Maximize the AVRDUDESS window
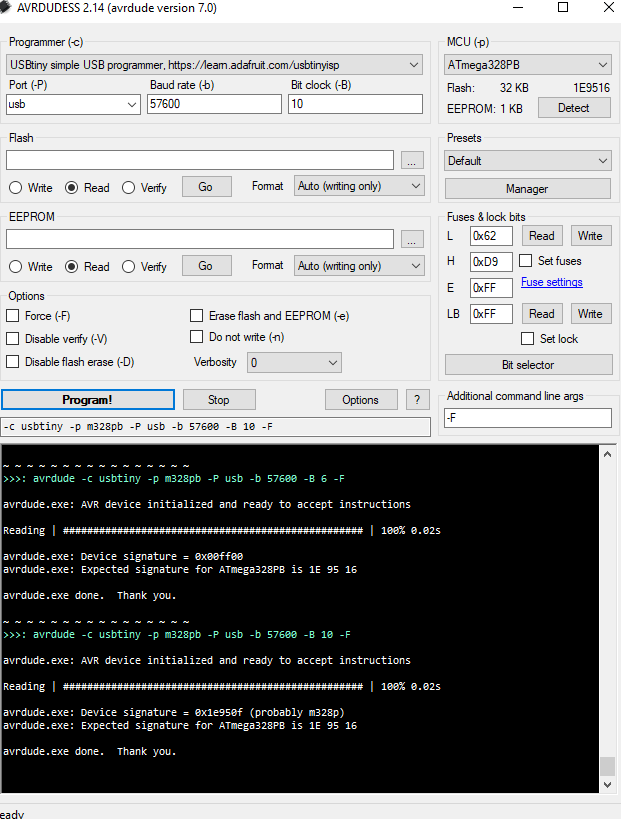621x819 pixels. [563, 7]
